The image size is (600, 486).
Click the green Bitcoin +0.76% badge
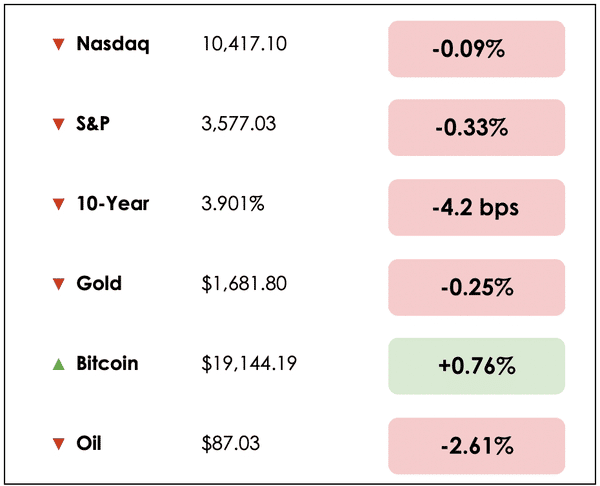pyautogui.click(x=476, y=367)
